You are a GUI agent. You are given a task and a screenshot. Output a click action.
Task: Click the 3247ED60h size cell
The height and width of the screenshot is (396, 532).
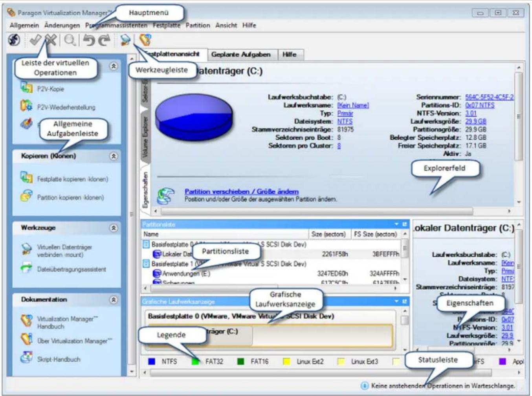pyautogui.click(x=332, y=274)
